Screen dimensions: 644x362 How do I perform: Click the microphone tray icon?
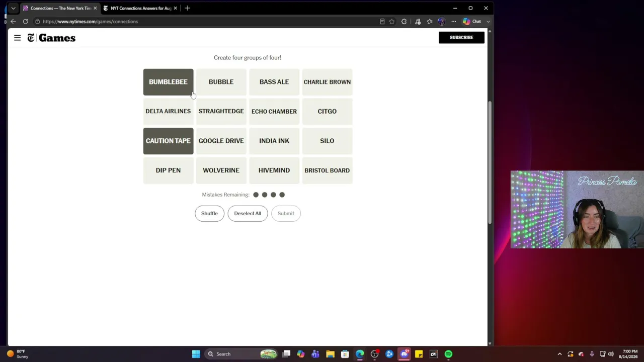[592, 354]
